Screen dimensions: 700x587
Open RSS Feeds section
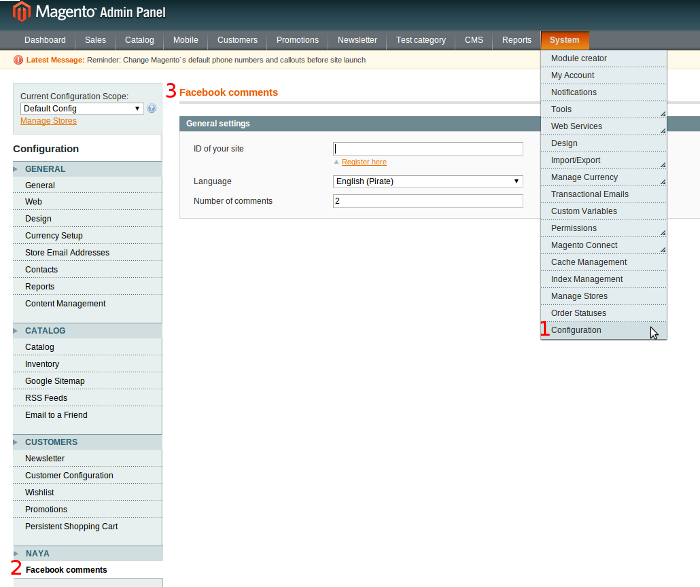(88, 398)
